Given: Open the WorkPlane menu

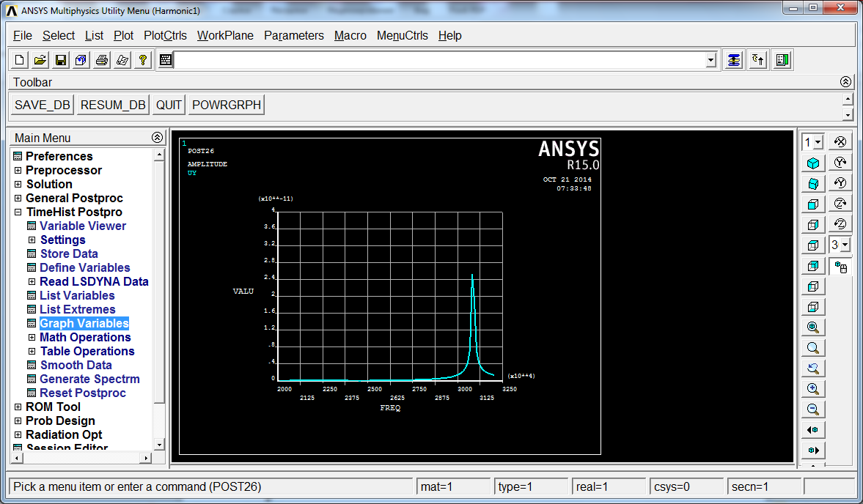Looking at the screenshot, I should (225, 36).
